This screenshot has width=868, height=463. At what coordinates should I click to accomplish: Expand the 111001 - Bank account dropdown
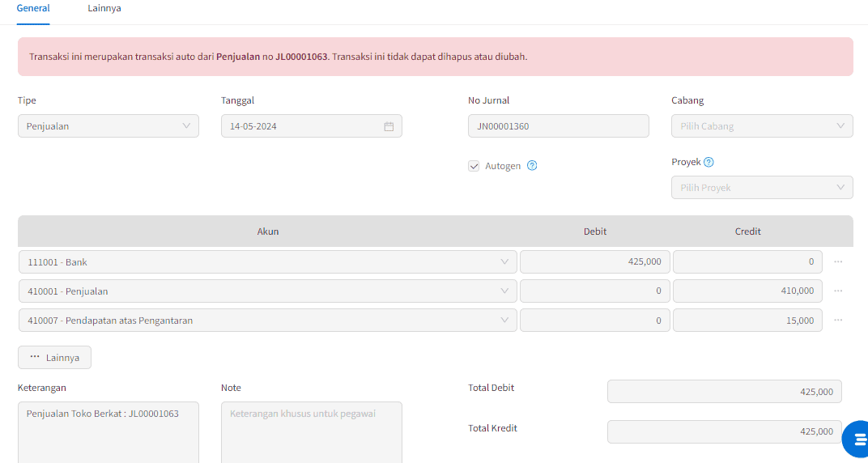coord(268,261)
